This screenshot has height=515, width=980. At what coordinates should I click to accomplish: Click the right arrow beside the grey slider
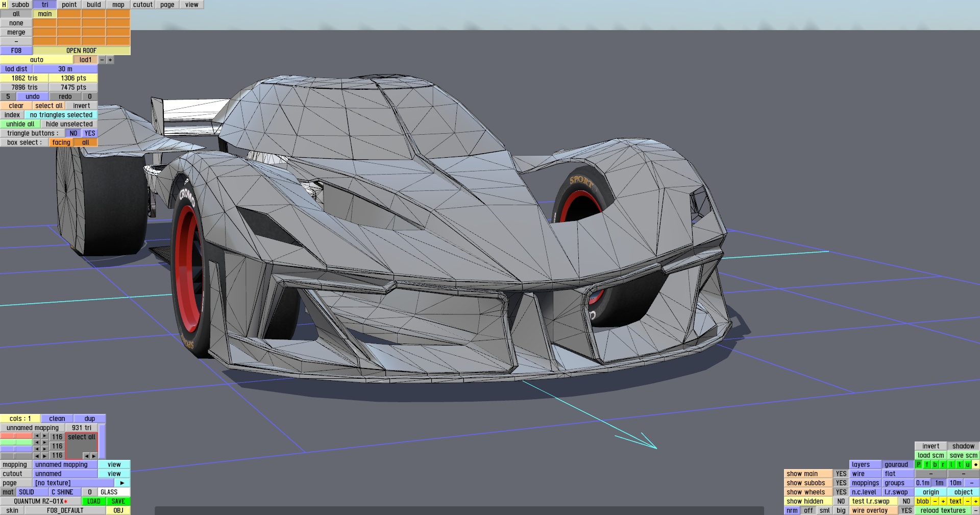tap(45, 456)
